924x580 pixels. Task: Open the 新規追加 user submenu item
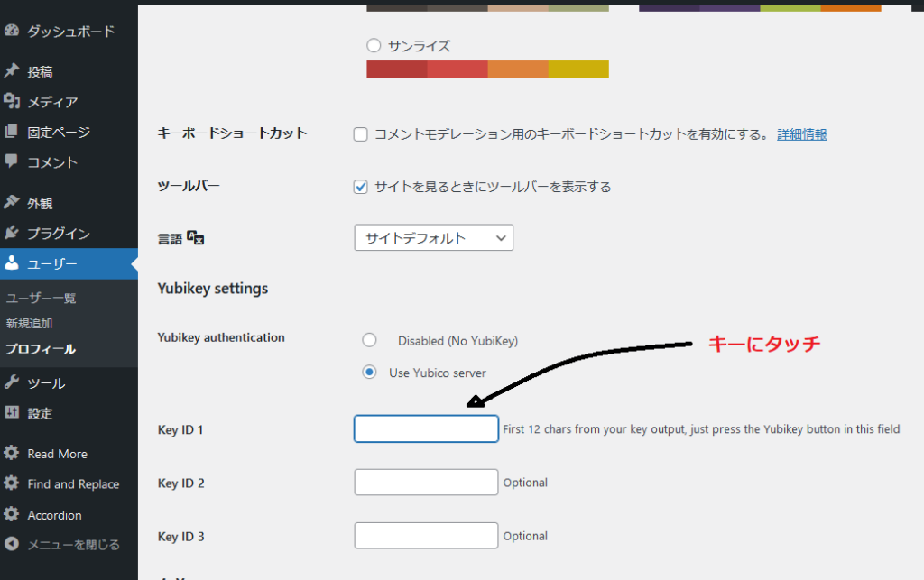(x=29, y=323)
